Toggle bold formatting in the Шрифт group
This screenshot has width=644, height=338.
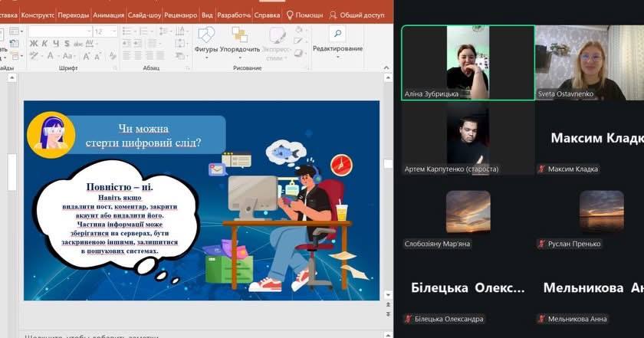pos(34,44)
